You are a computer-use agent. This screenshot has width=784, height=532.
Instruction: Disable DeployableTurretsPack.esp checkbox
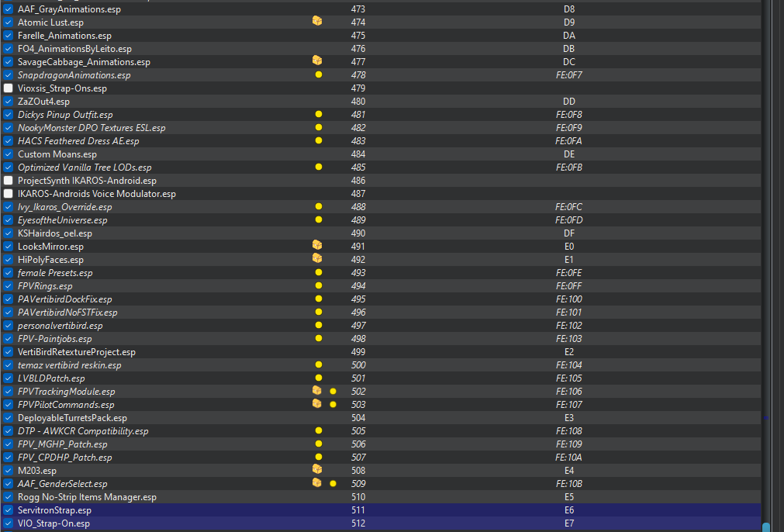8,418
